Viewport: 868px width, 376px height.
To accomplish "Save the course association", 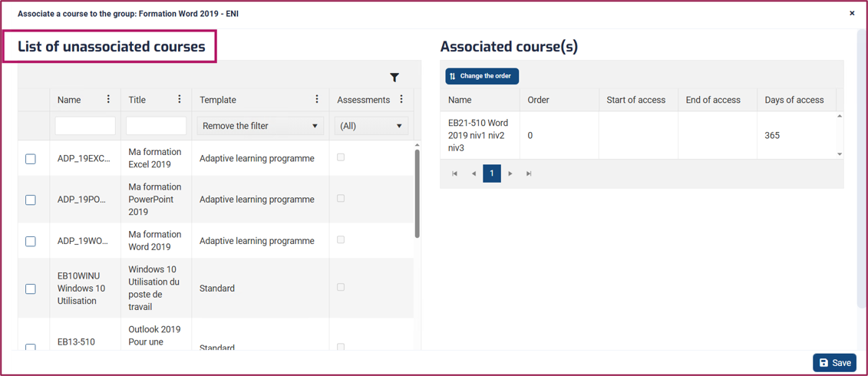I will (x=835, y=363).
